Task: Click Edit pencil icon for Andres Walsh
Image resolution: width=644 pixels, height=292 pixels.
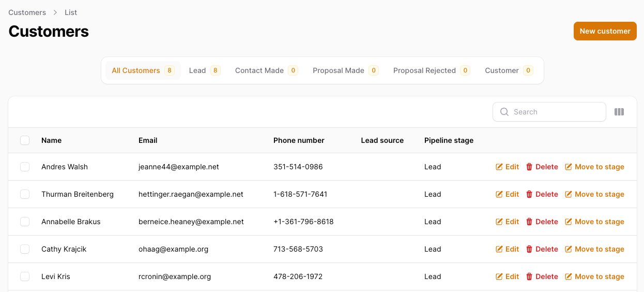Action: [499, 167]
